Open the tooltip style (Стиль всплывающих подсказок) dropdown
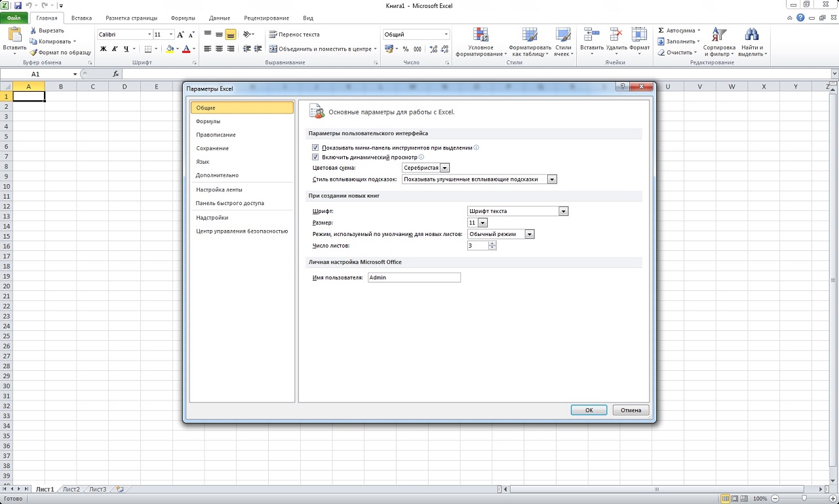 (x=552, y=179)
